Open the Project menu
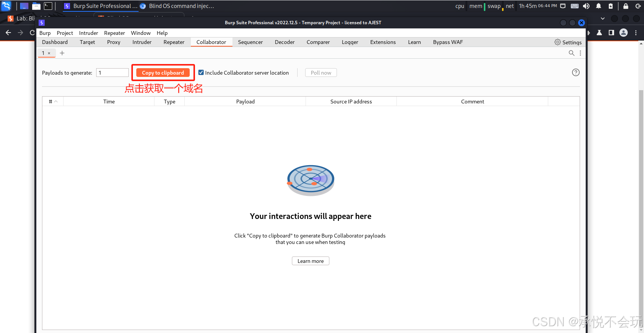Screen dimensions: 644x333 pyautogui.click(x=65, y=33)
